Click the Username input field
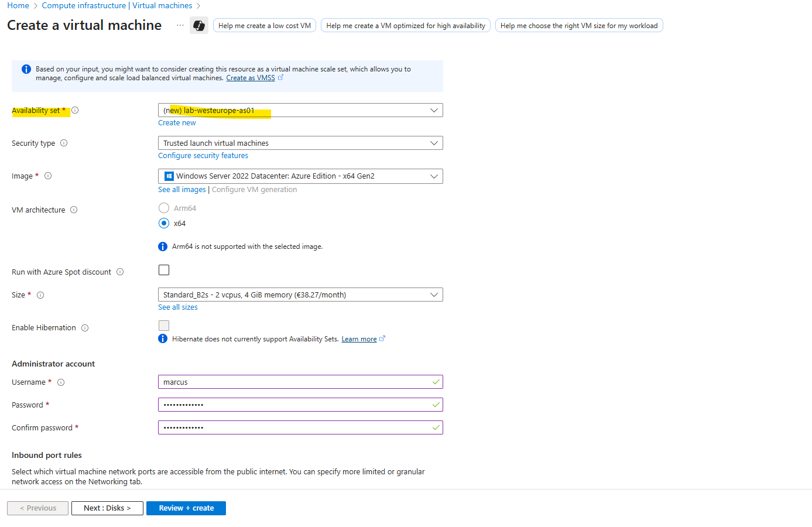The height and width of the screenshot is (527, 812). pos(300,382)
